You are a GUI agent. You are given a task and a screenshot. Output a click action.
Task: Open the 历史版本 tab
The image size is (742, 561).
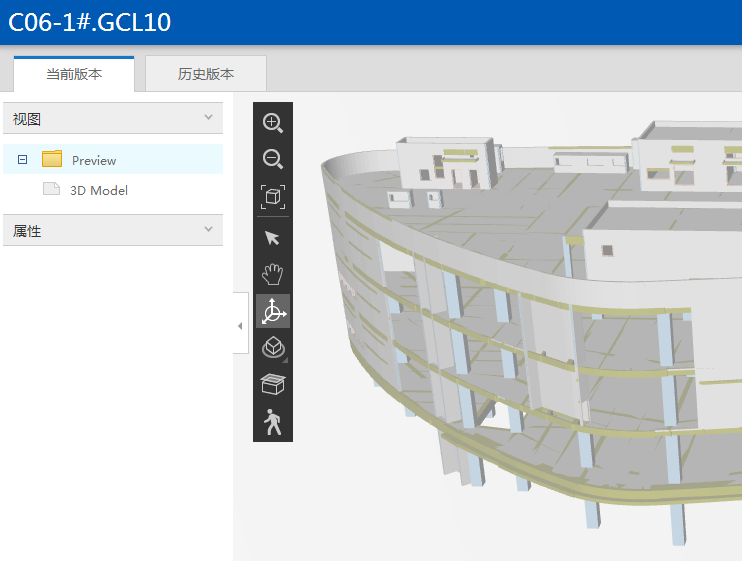coord(206,74)
